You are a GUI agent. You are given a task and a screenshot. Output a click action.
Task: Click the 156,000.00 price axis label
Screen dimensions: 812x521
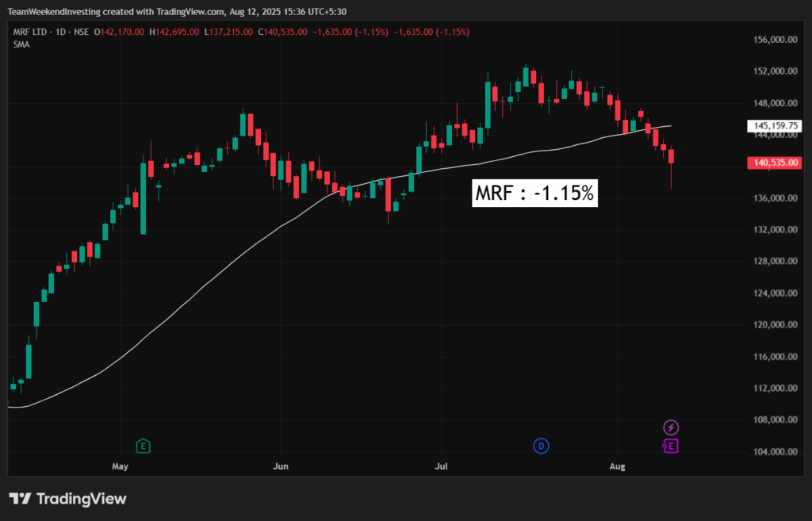click(x=776, y=40)
